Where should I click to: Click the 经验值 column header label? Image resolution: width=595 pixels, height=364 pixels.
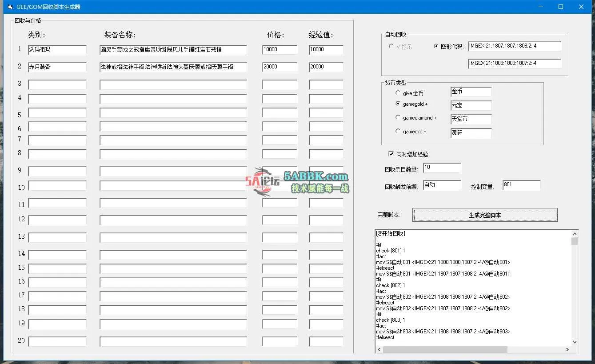321,35
